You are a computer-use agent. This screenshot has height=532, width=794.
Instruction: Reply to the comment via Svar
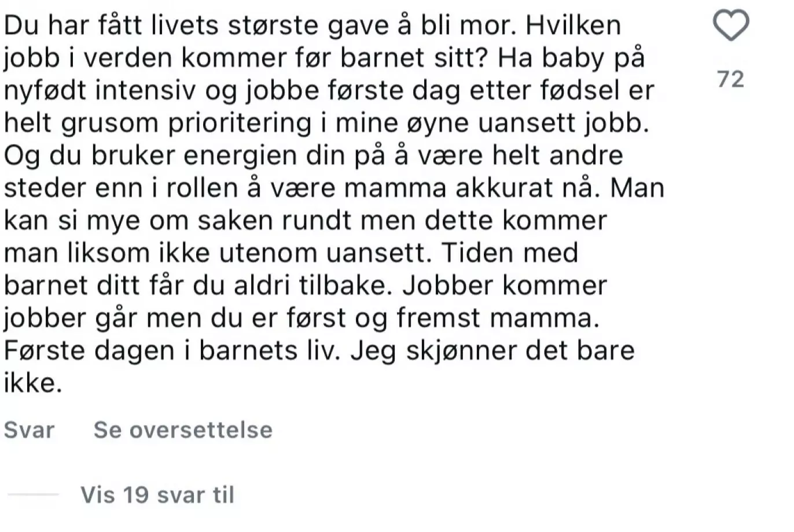(29, 430)
